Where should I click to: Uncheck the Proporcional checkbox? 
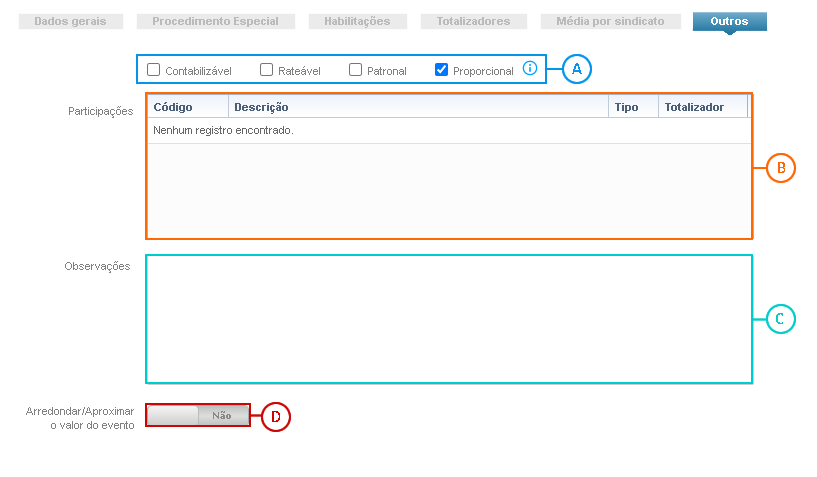(442, 70)
